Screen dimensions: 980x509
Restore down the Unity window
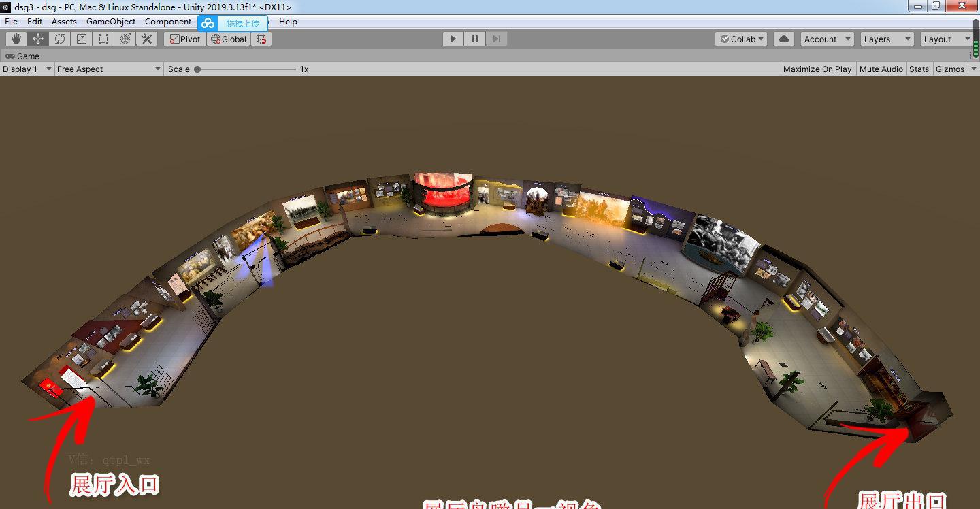coord(936,5)
